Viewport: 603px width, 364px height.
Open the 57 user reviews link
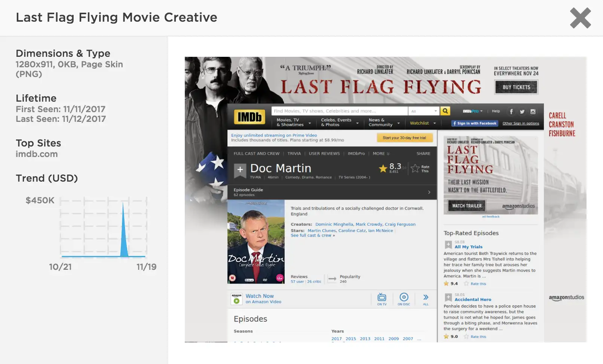coord(297,281)
